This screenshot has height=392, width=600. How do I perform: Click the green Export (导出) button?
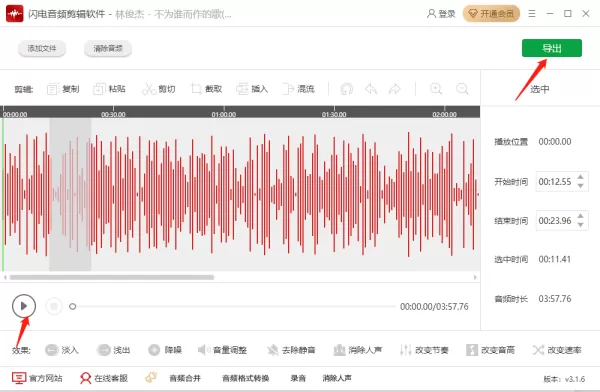click(x=552, y=48)
